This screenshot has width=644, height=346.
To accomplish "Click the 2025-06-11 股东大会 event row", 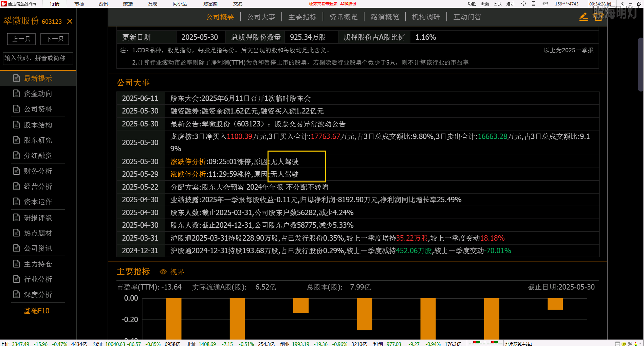I will 358,98.
